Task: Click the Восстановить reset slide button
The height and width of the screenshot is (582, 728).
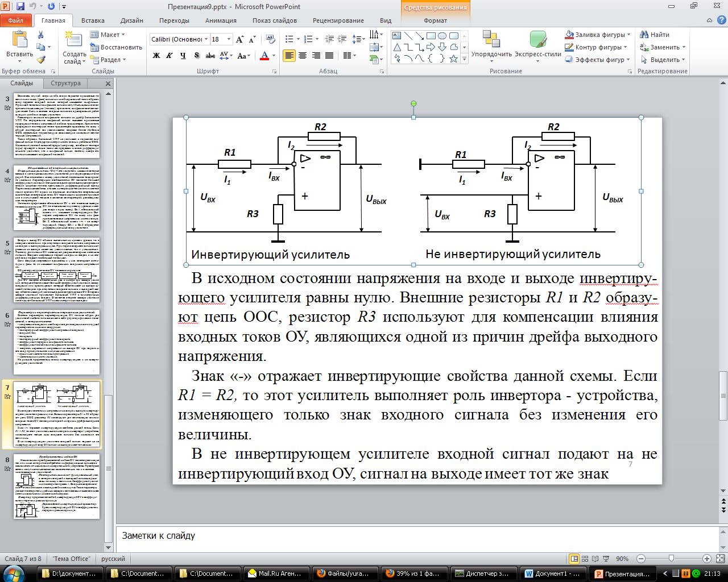Action: tap(117, 47)
